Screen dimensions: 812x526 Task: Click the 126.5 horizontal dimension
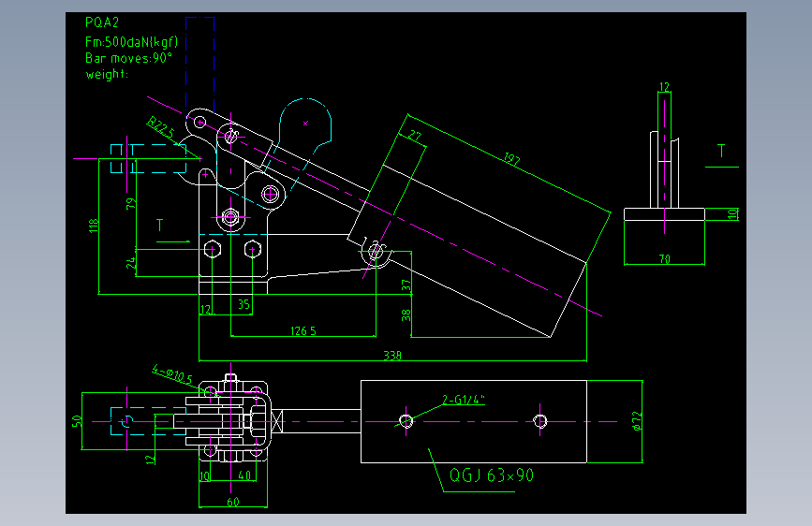pos(303,330)
